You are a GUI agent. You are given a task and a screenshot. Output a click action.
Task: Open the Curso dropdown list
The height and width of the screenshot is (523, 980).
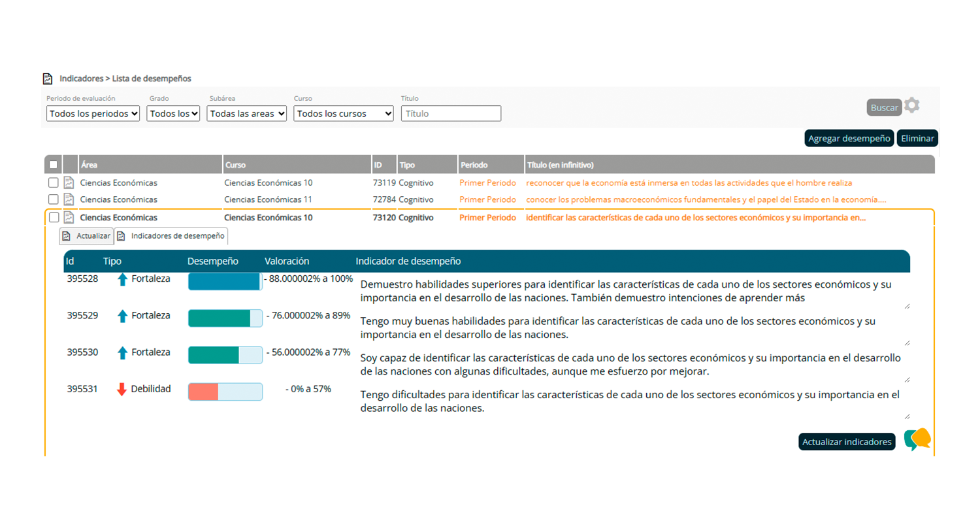tap(343, 114)
